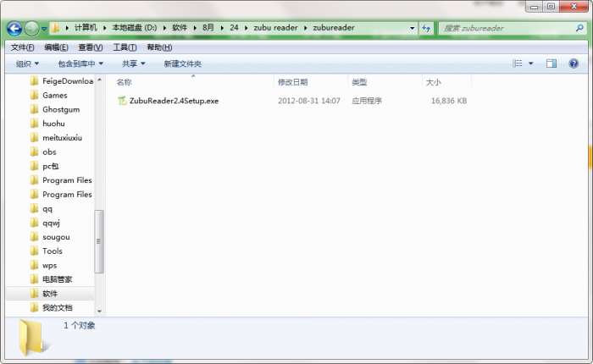
Task: Open the more view options dropdown arrow
Action: click(x=530, y=63)
